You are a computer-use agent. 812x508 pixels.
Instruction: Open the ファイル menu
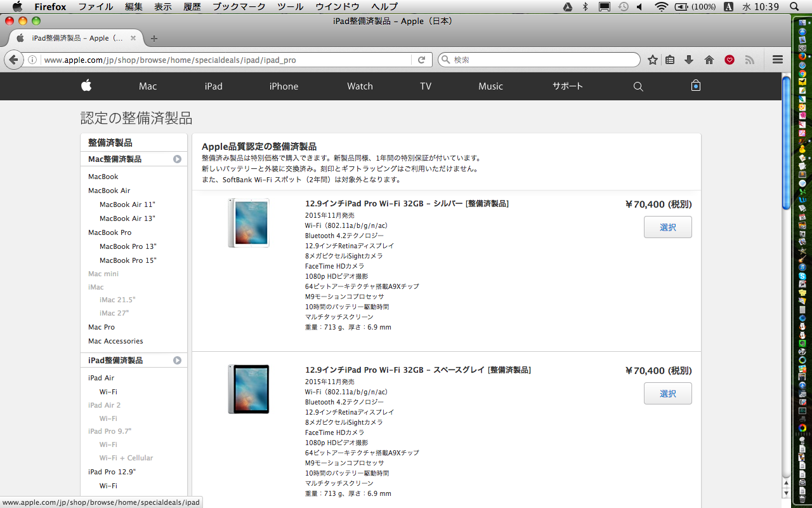95,6
